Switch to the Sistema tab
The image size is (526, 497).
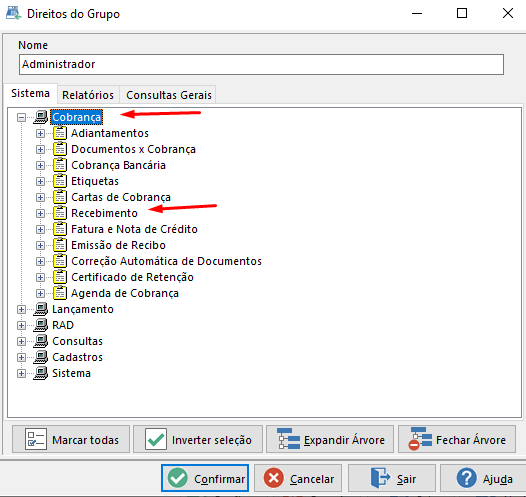click(31, 93)
